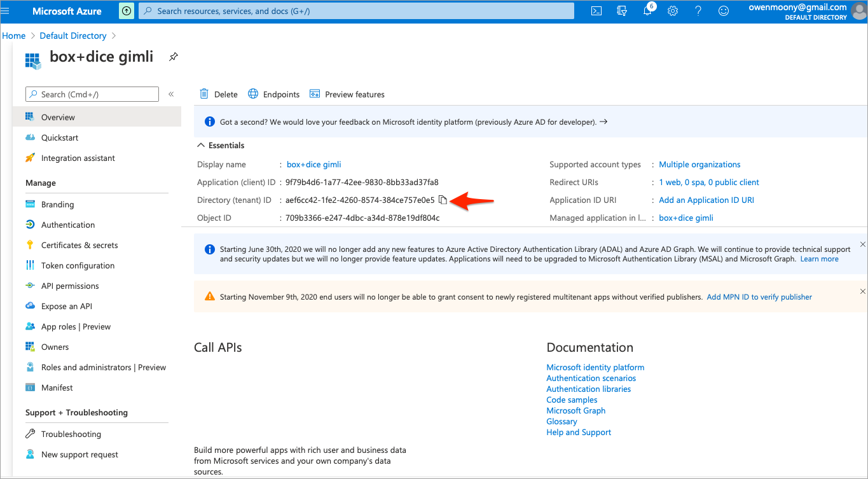Image resolution: width=868 pixels, height=479 pixels.
Task: Click the Microsoft Azure logo text
Action: (67, 11)
